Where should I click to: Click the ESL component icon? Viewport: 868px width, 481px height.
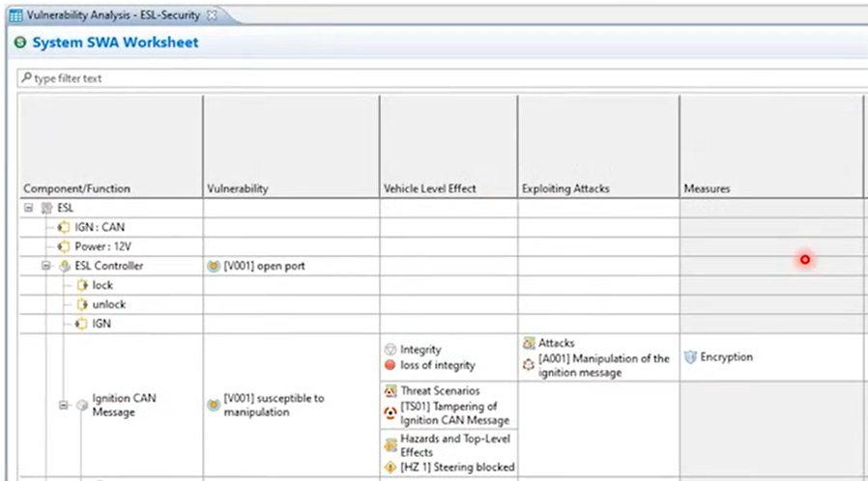[47, 209]
